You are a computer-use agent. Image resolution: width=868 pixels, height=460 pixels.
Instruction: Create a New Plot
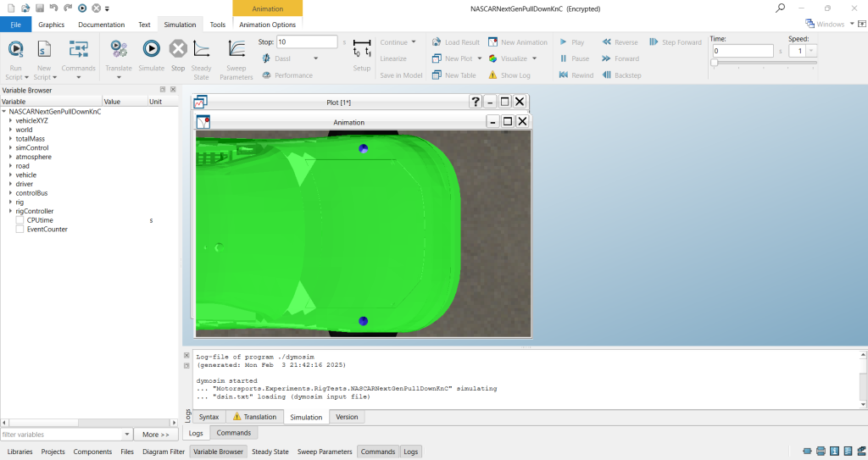453,58
